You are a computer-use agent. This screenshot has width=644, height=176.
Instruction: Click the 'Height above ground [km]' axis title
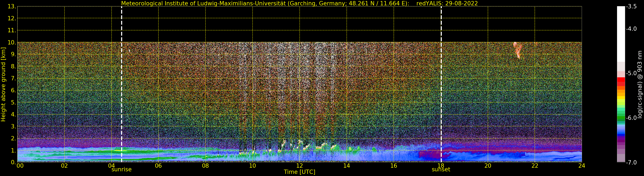[x=3, y=84]
